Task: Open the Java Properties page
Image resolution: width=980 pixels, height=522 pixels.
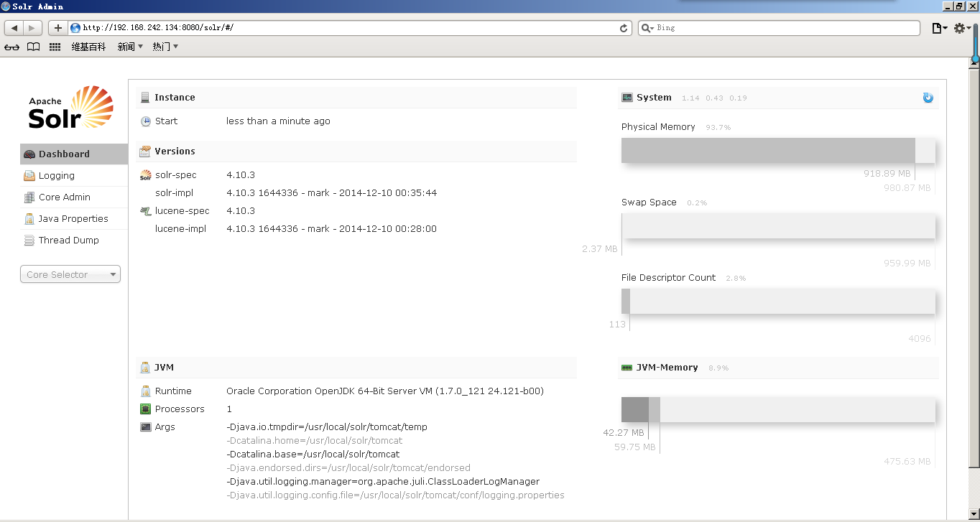Action: pos(74,219)
